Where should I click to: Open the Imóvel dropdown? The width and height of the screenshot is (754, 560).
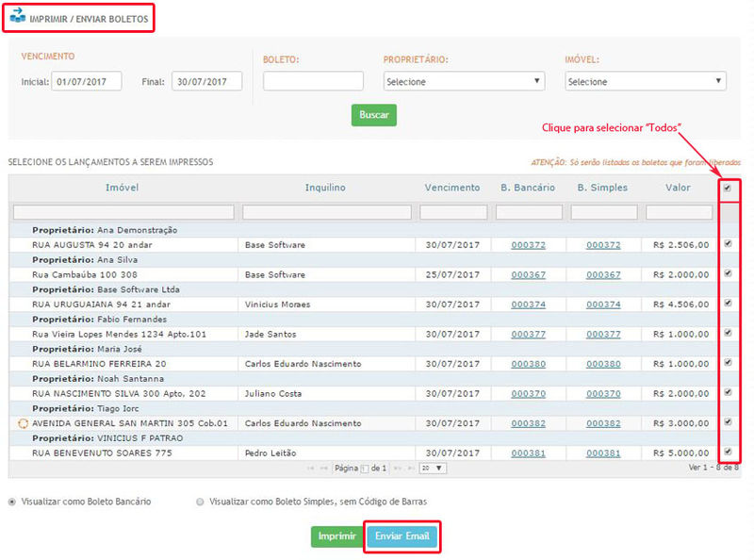pyautogui.click(x=646, y=82)
